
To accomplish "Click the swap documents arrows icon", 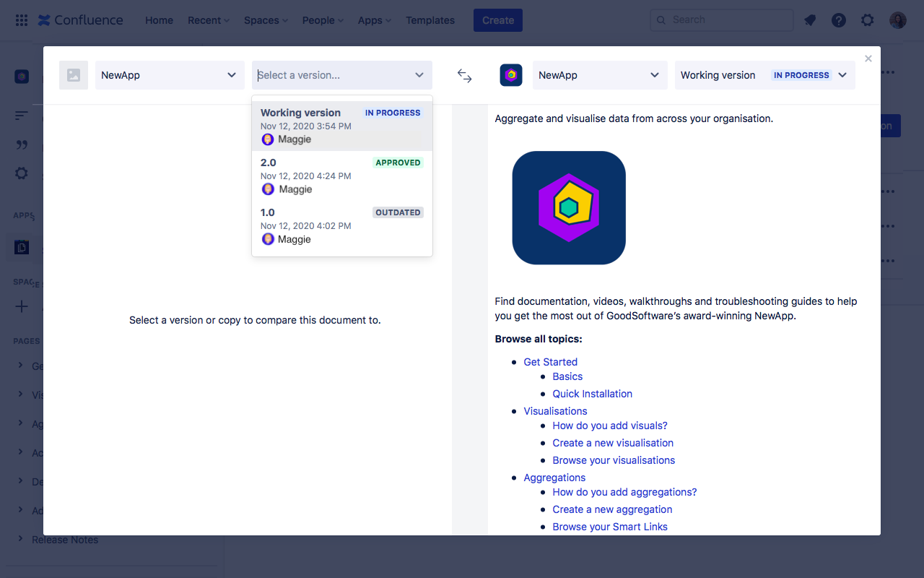I will [464, 76].
